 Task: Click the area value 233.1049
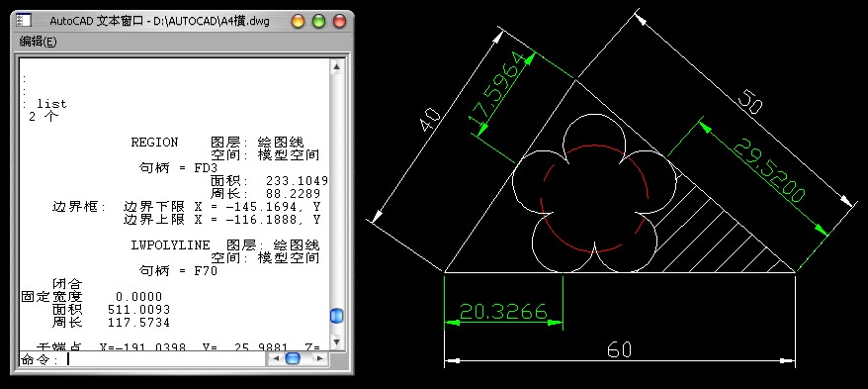click(x=297, y=181)
